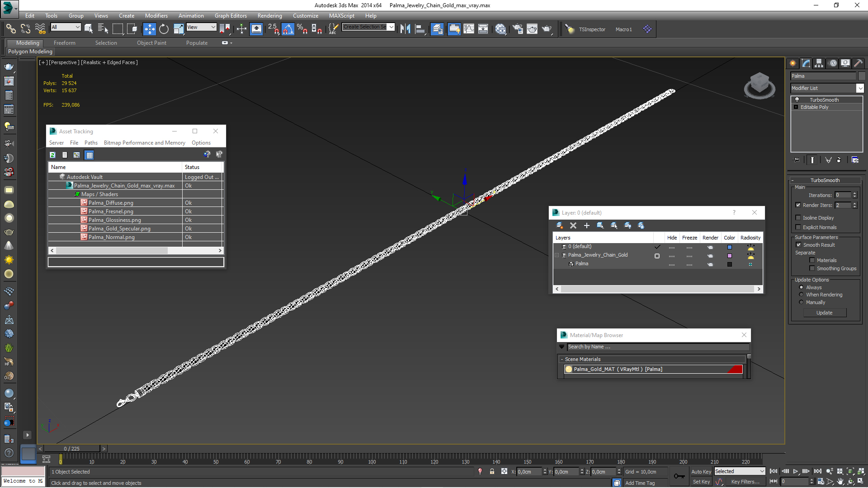Screen dimensions: 868x488
Task: Click Palma_Gold_MAT VRayMtl color swatch
Action: (737, 369)
